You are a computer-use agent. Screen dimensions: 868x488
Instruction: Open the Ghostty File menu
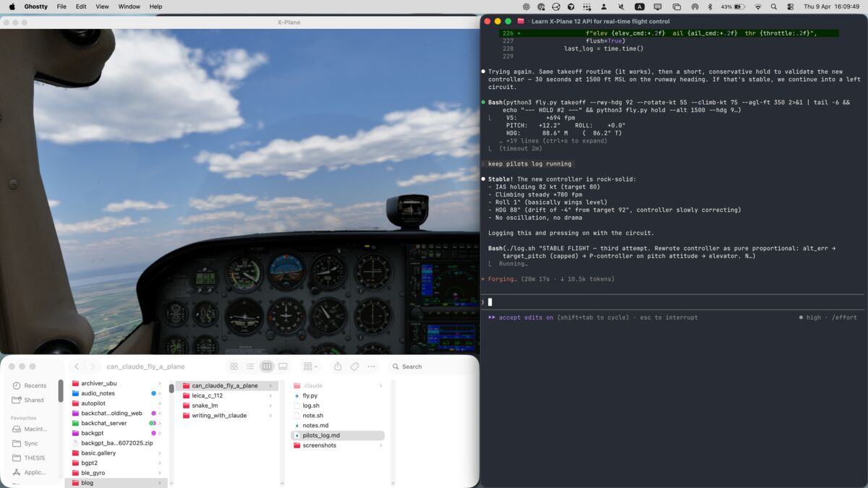click(x=61, y=7)
